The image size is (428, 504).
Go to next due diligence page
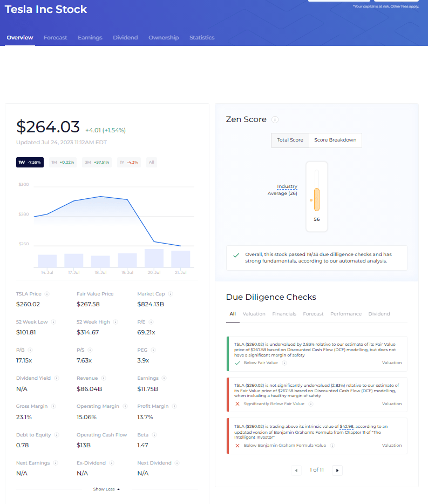tap(337, 471)
